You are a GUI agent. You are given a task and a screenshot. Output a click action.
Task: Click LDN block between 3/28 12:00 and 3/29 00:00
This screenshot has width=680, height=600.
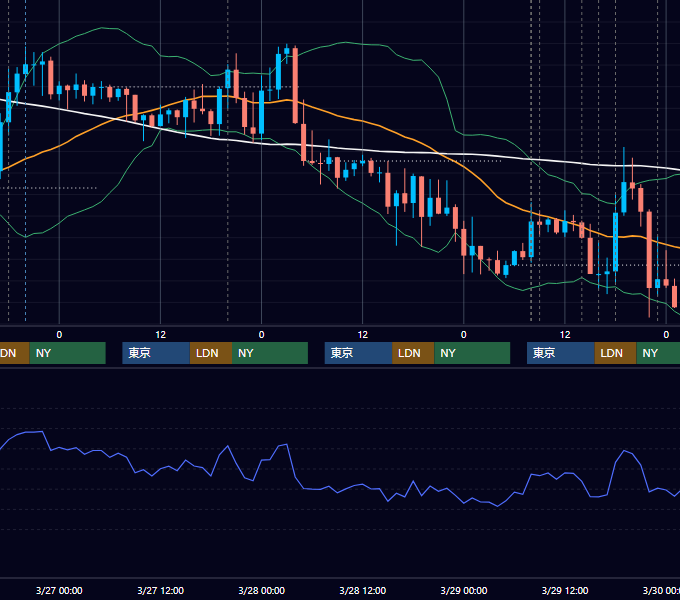pos(413,353)
